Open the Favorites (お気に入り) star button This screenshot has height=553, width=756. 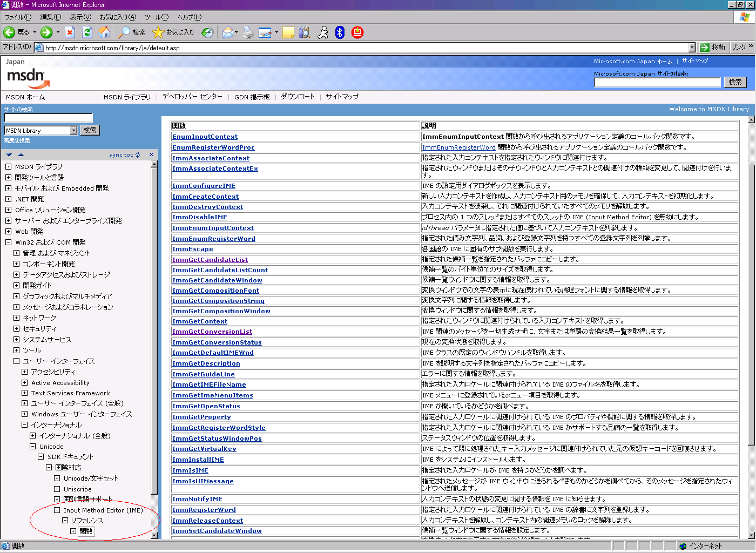[x=173, y=32]
